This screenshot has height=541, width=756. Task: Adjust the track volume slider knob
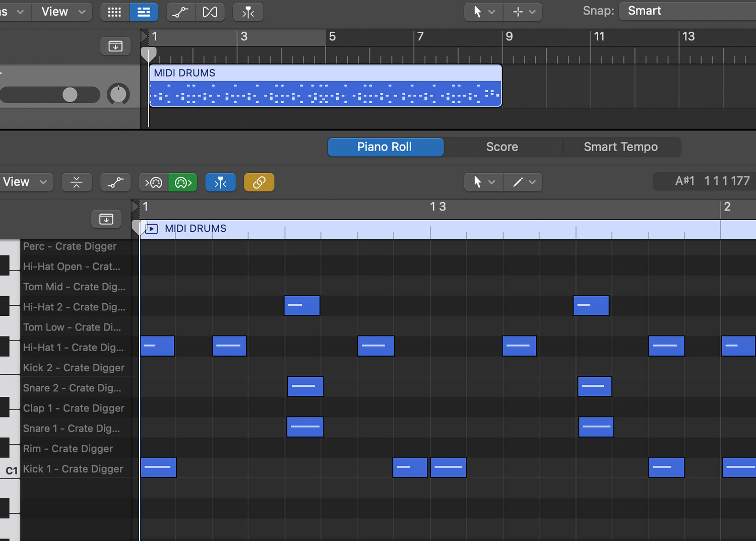[70, 95]
